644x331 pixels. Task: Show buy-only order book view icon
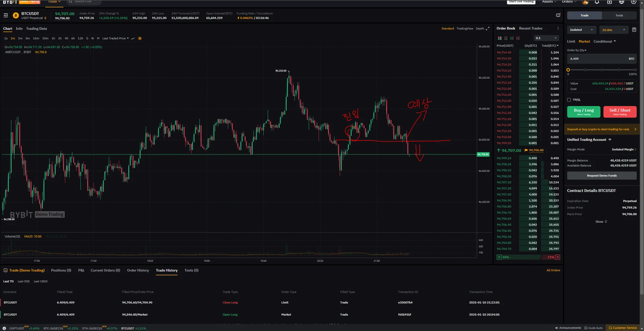pyautogui.click(x=512, y=38)
